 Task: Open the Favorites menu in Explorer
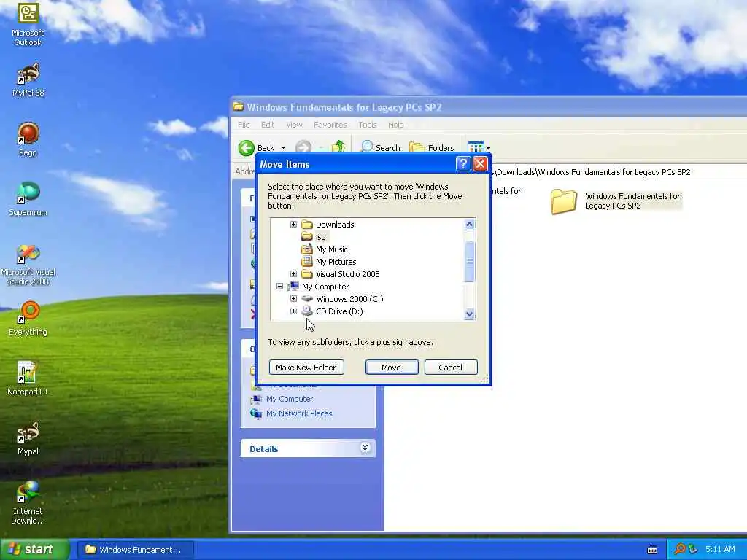pos(330,125)
